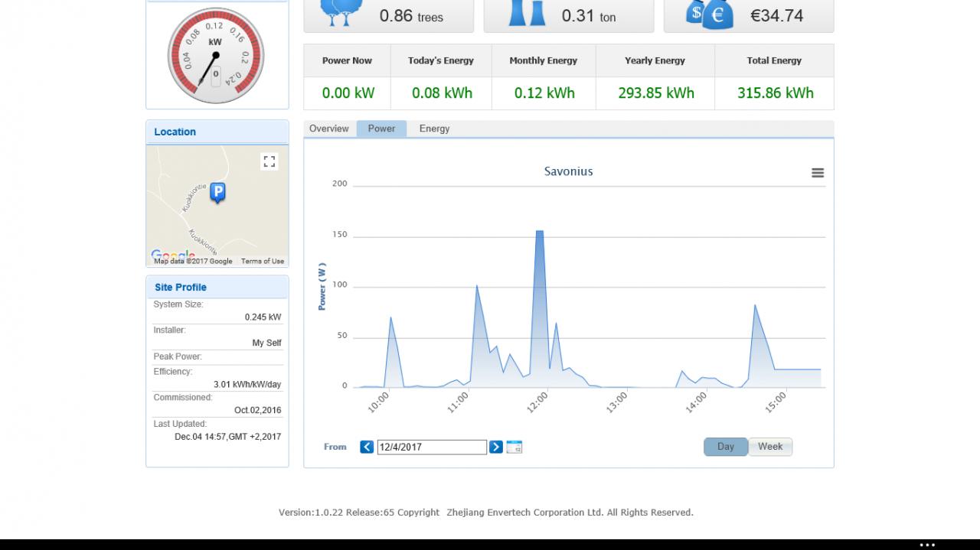Click the 0.08 kWh today value
Screen dimensions: 980x550
click(442, 93)
